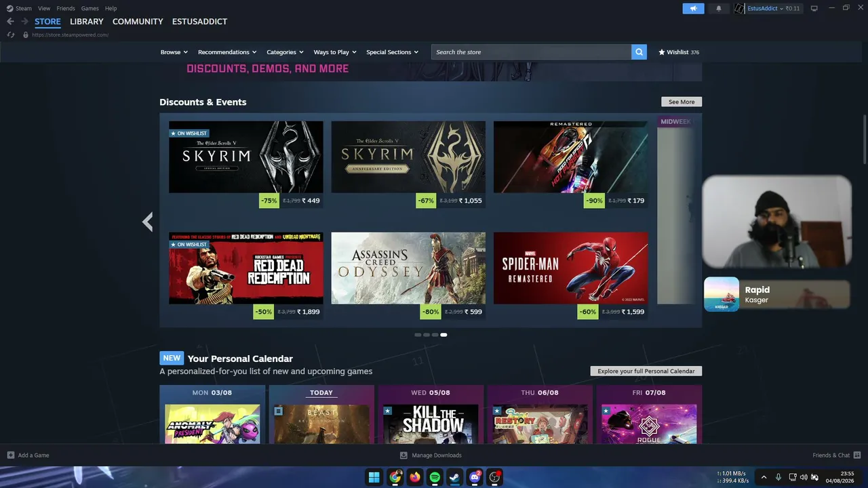The image size is (868, 488).
Task: Switch to the LIBRARY tab
Action: pos(87,22)
